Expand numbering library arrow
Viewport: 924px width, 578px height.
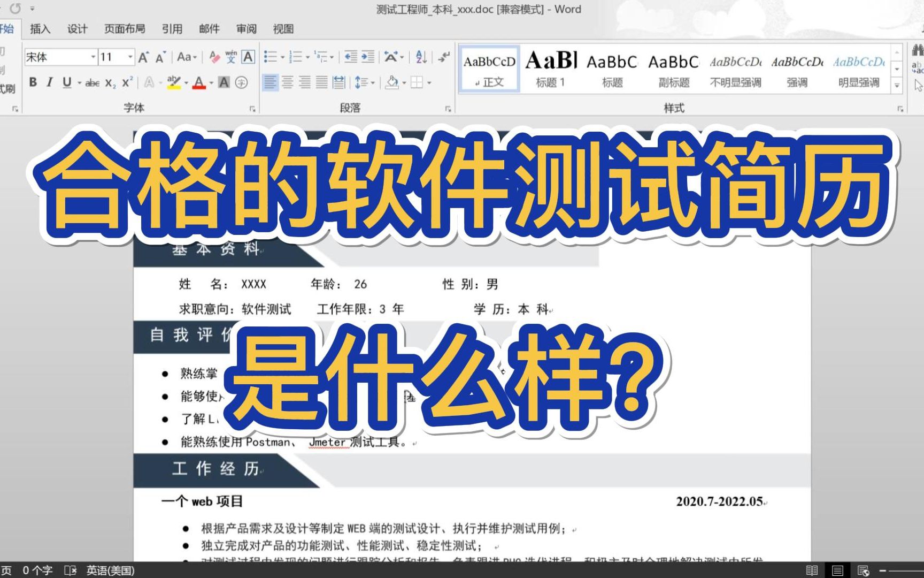tap(307, 57)
